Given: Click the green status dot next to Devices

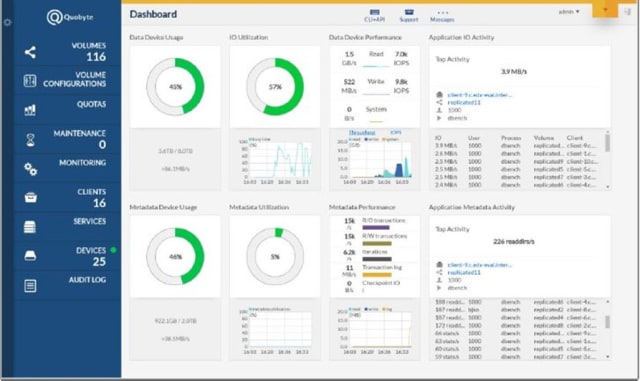Looking at the screenshot, I should tap(113, 250).
